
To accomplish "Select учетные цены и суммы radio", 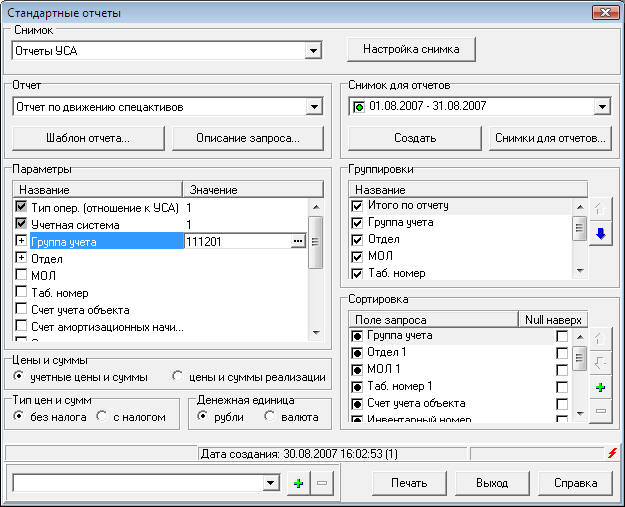I will (18, 376).
